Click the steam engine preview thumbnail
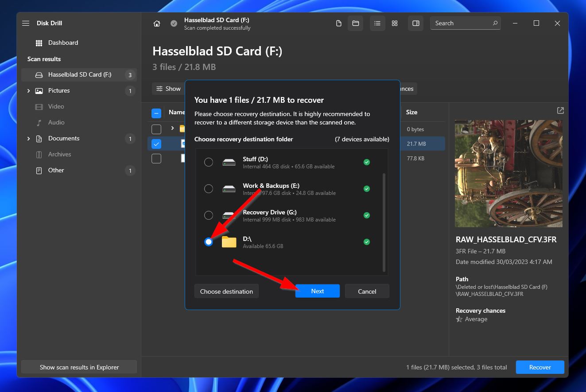Screen dimensions: 586x392 [x=508, y=174]
